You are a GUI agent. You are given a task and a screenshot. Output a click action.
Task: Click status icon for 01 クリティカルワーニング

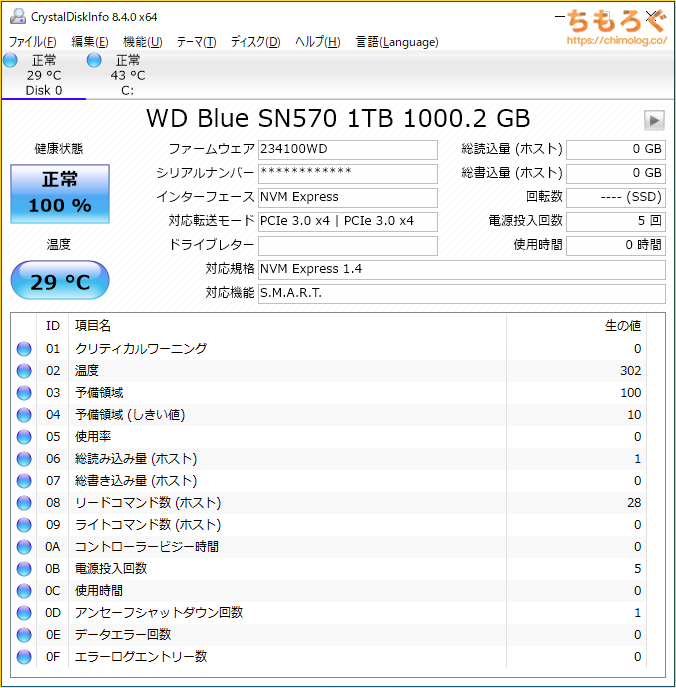tap(24, 349)
